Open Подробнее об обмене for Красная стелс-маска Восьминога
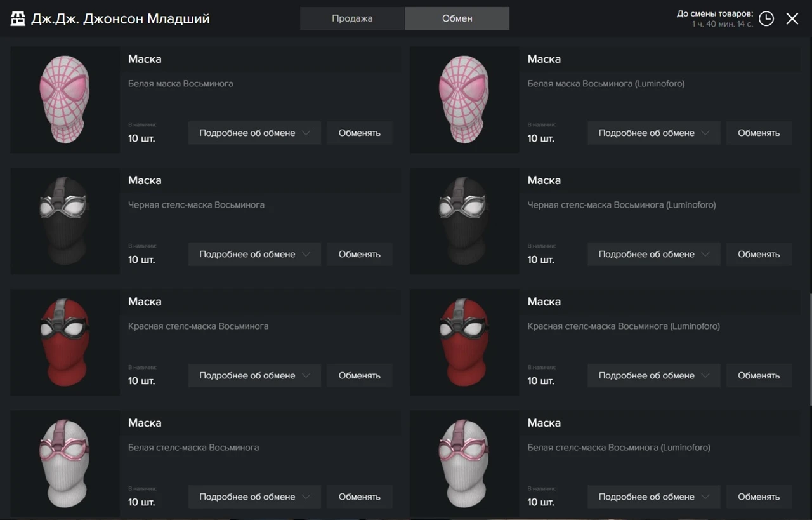The image size is (812, 520). pyautogui.click(x=254, y=375)
